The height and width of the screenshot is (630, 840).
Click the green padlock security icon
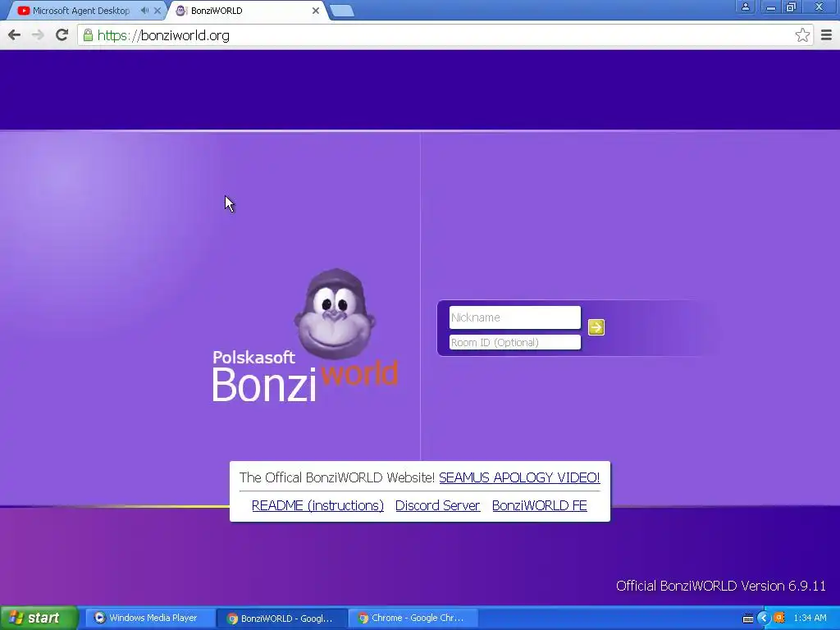88,35
